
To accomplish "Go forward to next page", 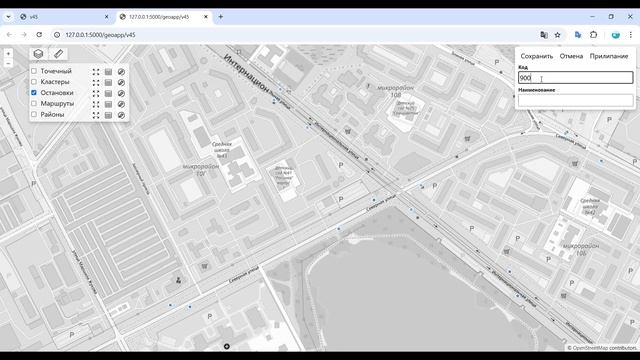I will [x=24, y=35].
